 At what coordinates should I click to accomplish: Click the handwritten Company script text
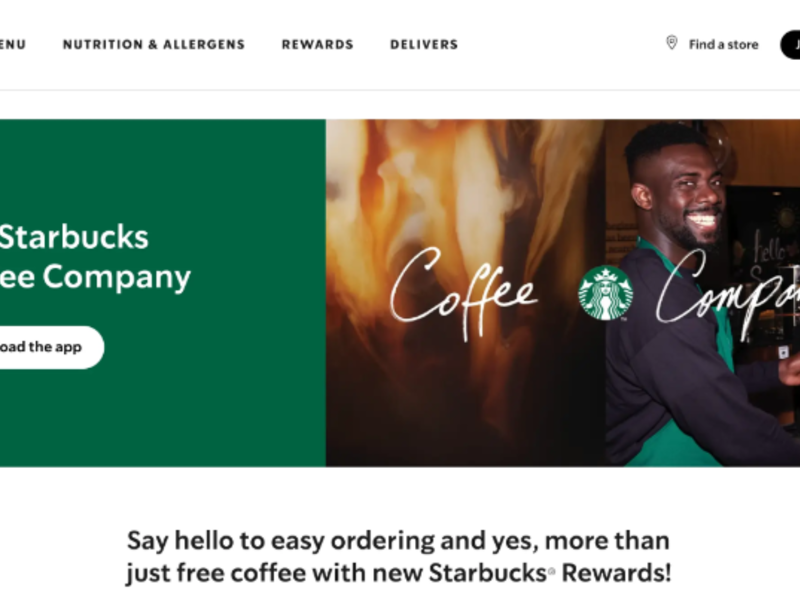pos(728,293)
